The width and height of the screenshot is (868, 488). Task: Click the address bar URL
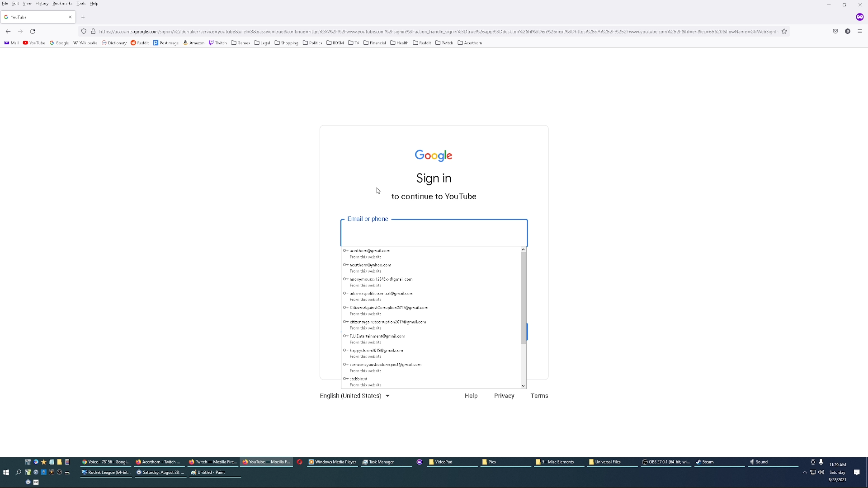tap(438, 32)
